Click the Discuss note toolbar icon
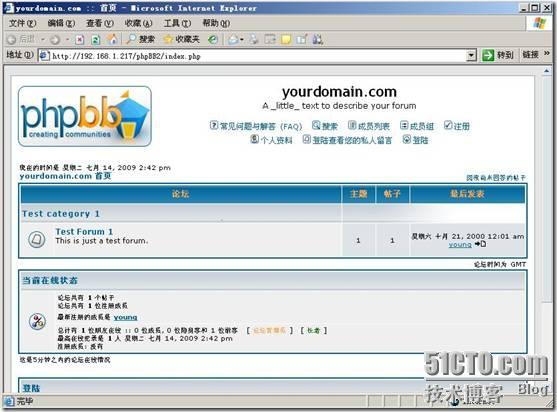The width and height of the screenshot is (557, 412). point(286,39)
